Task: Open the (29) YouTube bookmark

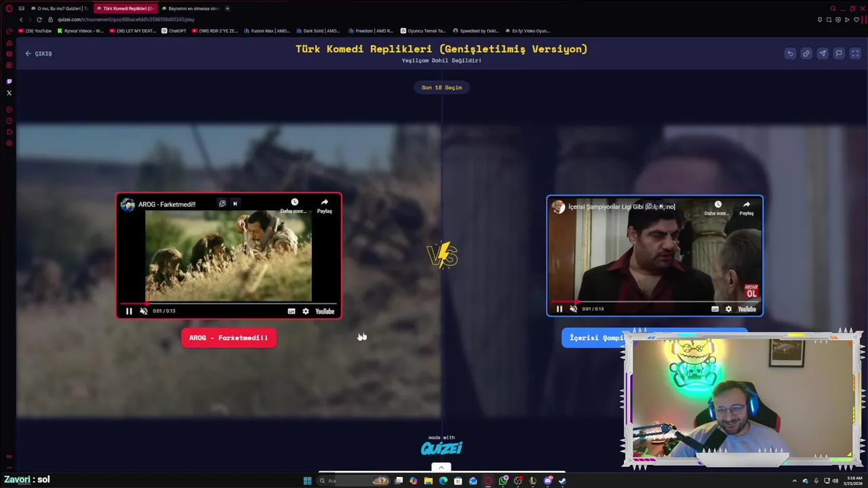Action: click(35, 30)
